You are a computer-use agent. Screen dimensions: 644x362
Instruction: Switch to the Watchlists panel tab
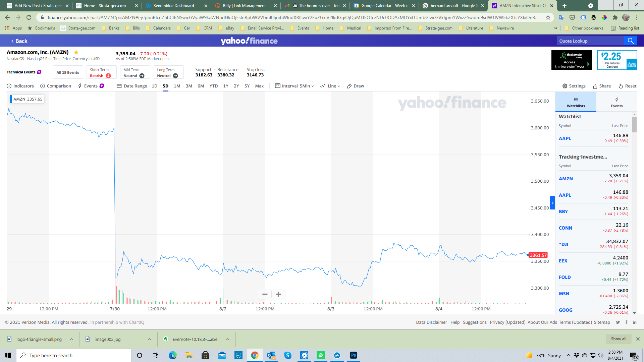click(576, 102)
